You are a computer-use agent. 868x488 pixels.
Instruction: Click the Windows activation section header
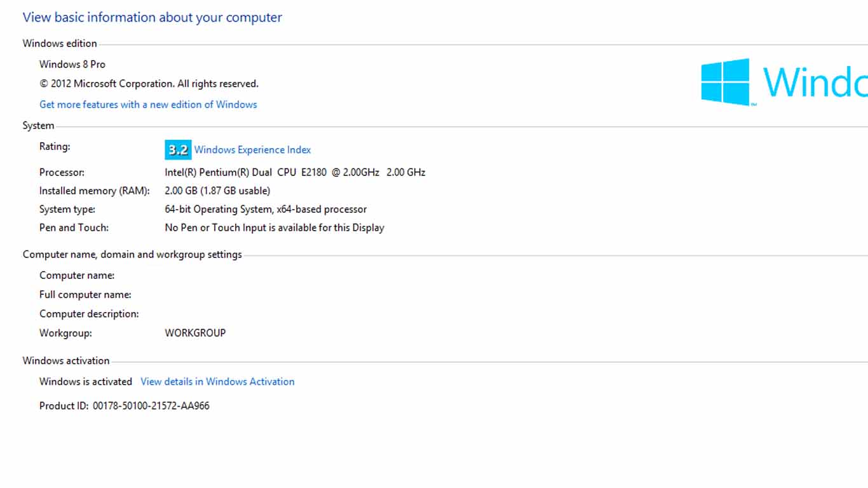(x=66, y=361)
